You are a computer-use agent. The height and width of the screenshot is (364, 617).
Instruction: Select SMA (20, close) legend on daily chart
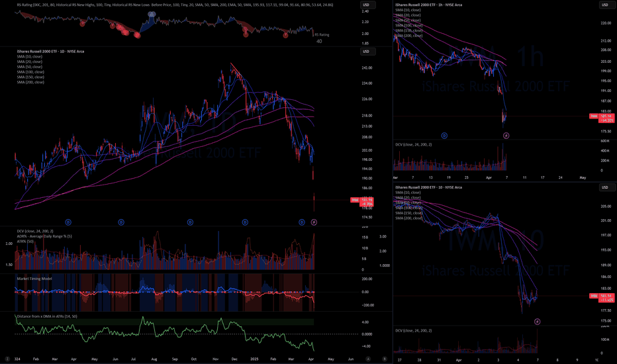(30, 62)
